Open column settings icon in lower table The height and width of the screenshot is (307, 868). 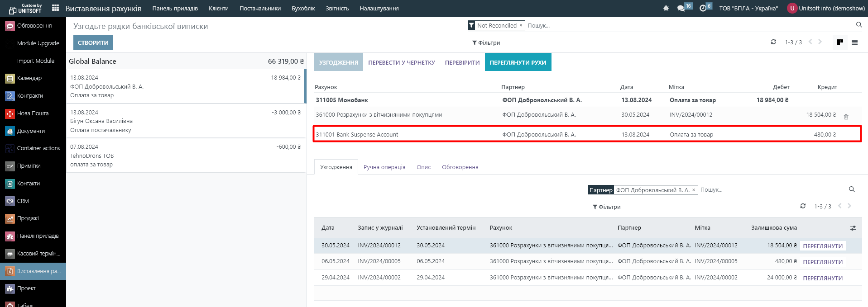click(x=853, y=228)
